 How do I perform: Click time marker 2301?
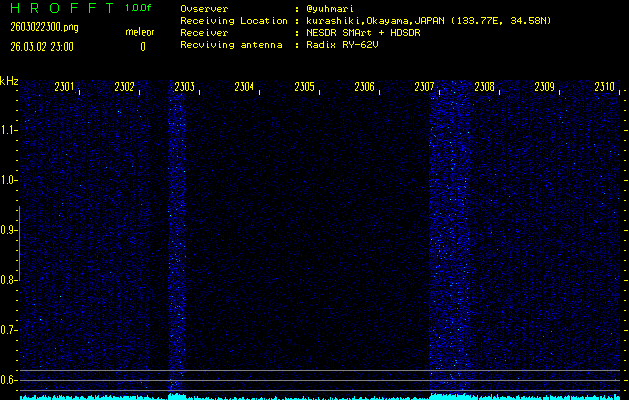click(64, 87)
